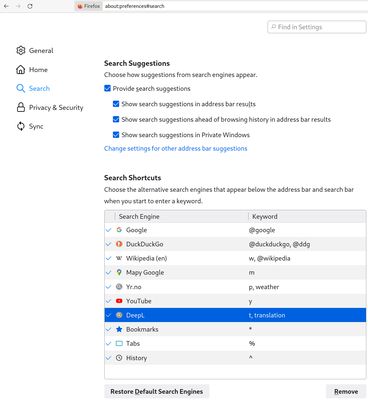Click the 'p, weather' keyword cell
The image size is (368, 400).
coord(264,287)
